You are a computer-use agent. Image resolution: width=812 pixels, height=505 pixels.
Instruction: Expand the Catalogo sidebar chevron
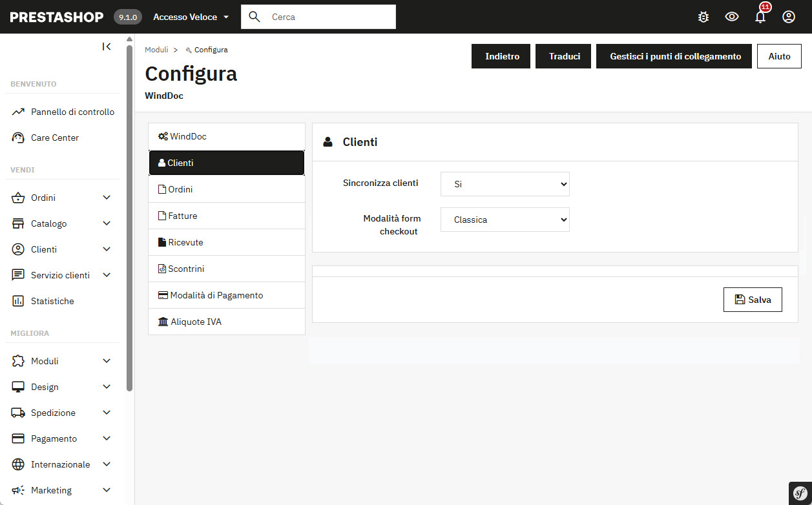(x=107, y=223)
